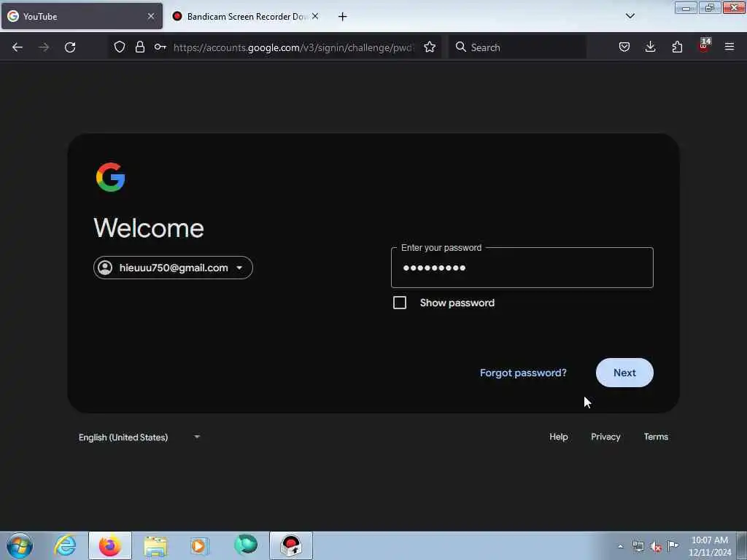This screenshot has width=747, height=560.
Task: Click the URL address bar
Action: click(x=293, y=47)
